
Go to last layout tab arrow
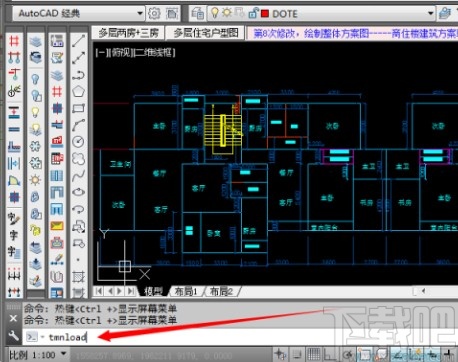131,291
